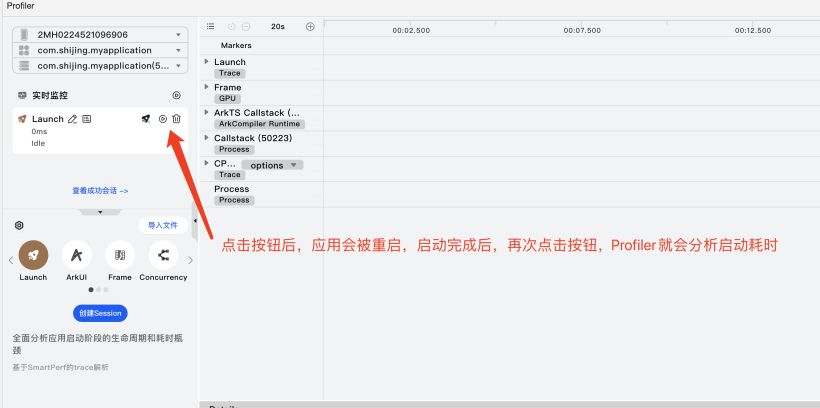This screenshot has height=408, width=820.
Task: Collapse the session panel with down arrow handle
Action: tap(100, 212)
